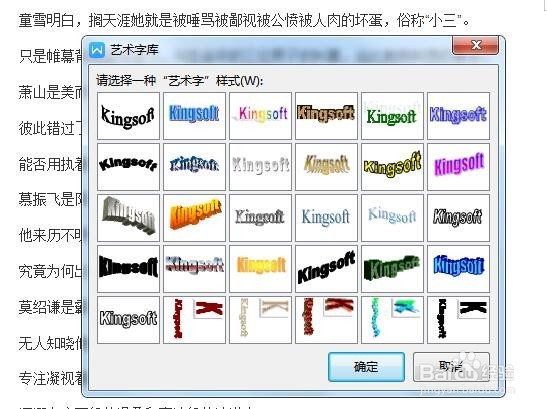
Task: Select the vertical dark red blurred style
Action: [326, 320]
